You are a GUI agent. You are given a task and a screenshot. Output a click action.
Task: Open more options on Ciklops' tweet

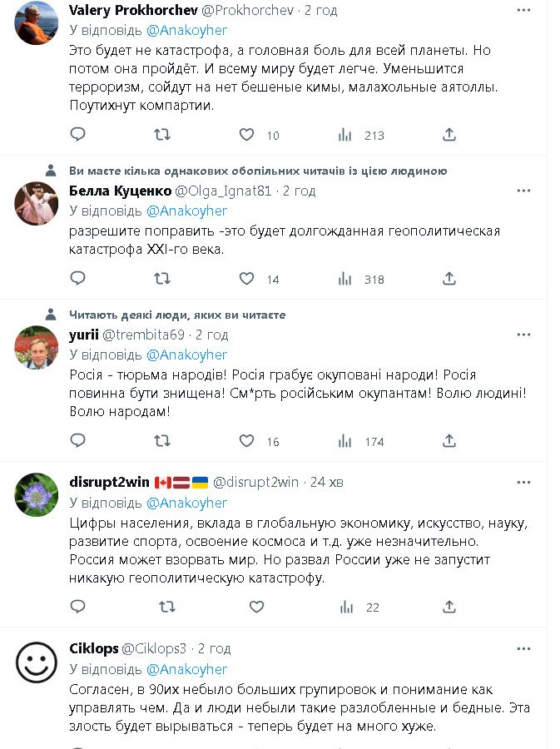523,648
